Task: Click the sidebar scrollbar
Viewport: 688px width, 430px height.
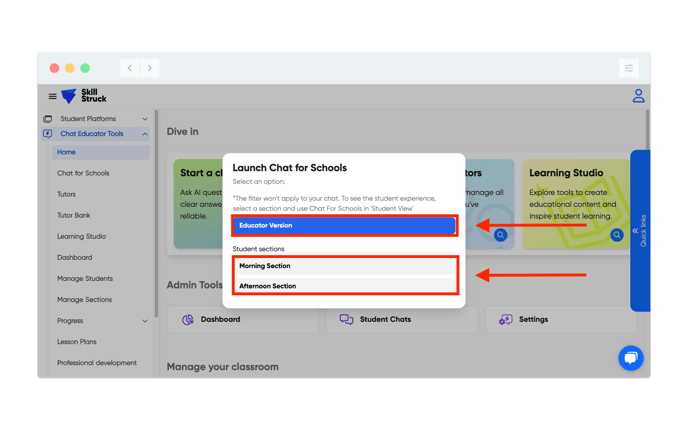Action: [x=157, y=213]
